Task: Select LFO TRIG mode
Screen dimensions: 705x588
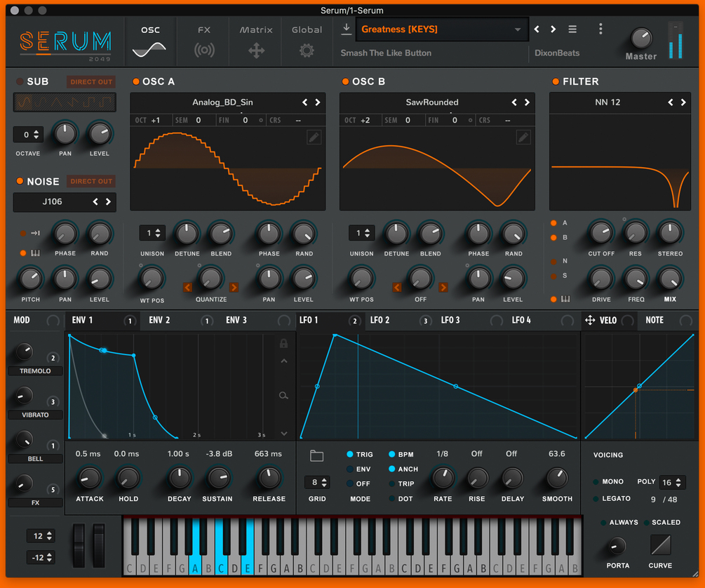Action: [350, 455]
